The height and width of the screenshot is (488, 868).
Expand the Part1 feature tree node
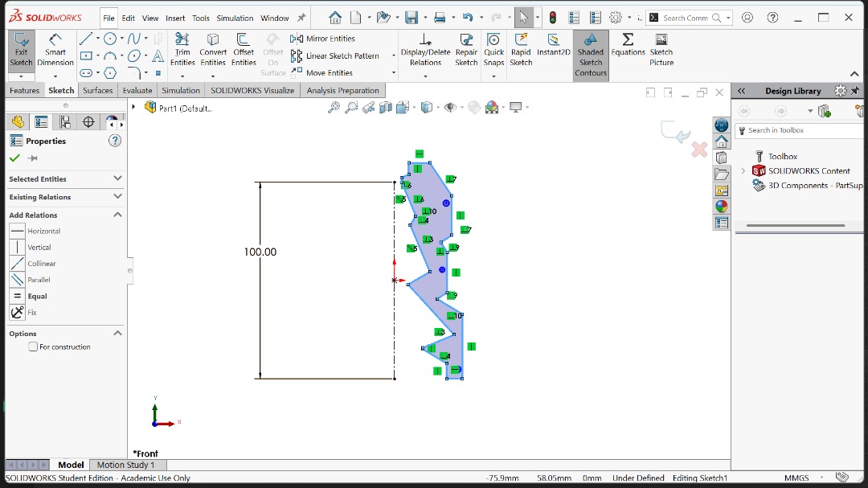(x=133, y=107)
